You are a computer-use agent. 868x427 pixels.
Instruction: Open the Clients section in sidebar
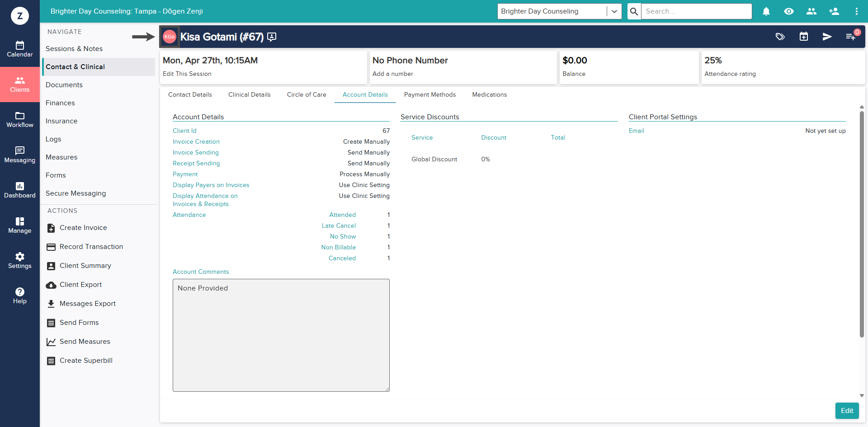(x=20, y=84)
